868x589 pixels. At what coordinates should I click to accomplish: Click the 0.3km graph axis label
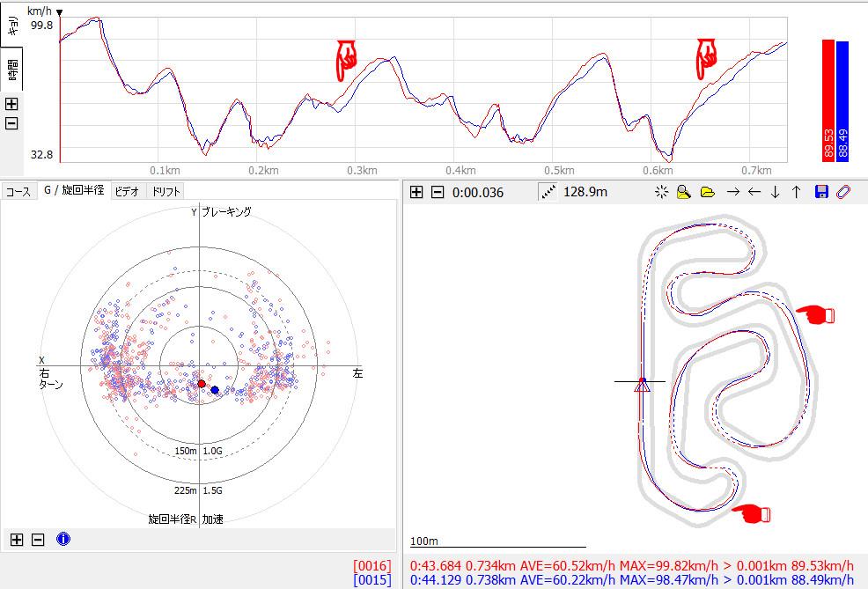point(362,171)
